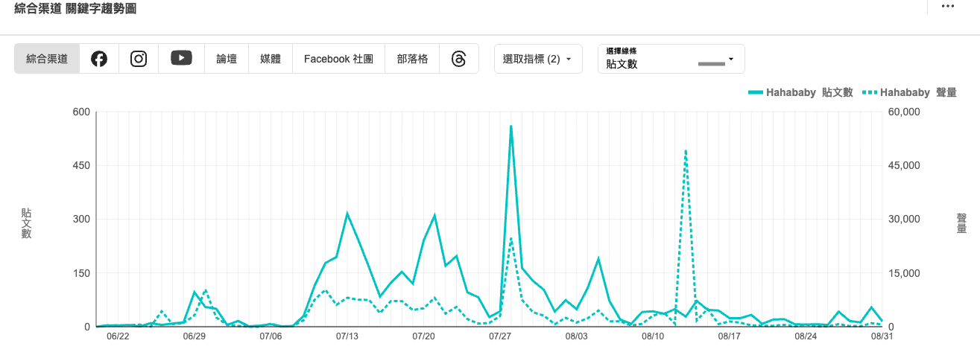Switch to the 綜合渠道 tab
Viewport: 980px width, 355px height.
coord(47,59)
